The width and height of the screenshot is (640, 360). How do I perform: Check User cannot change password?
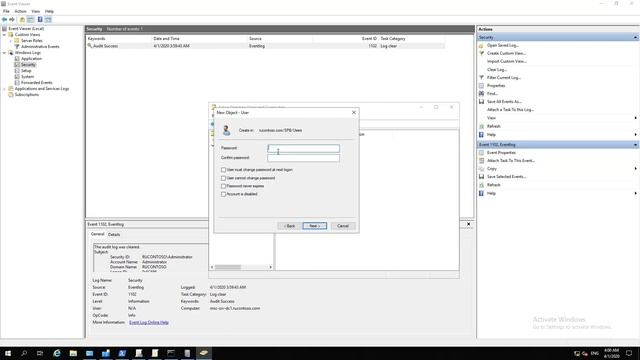[223, 178]
